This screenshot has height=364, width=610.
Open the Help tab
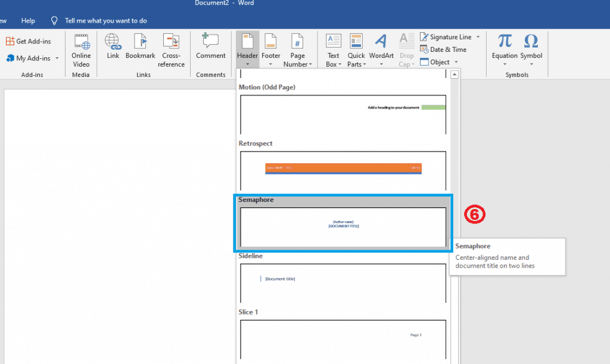pos(28,21)
